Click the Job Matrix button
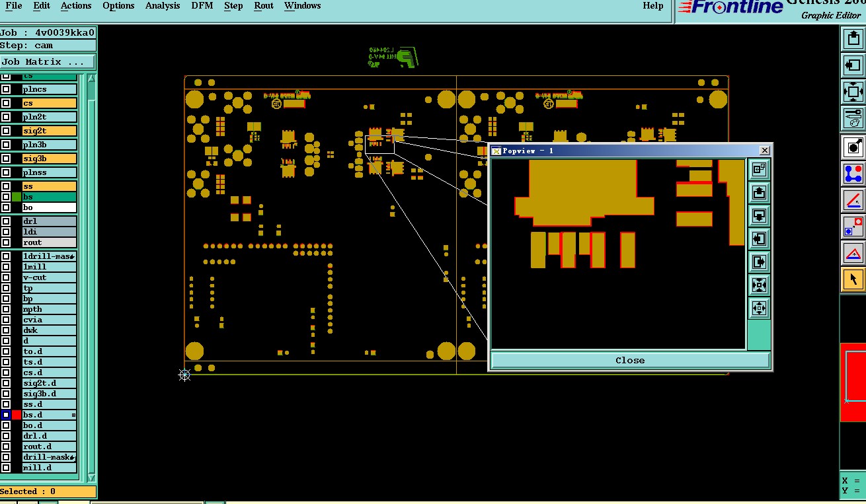The image size is (866, 504). pyautogui.click(x=48, y=61)
